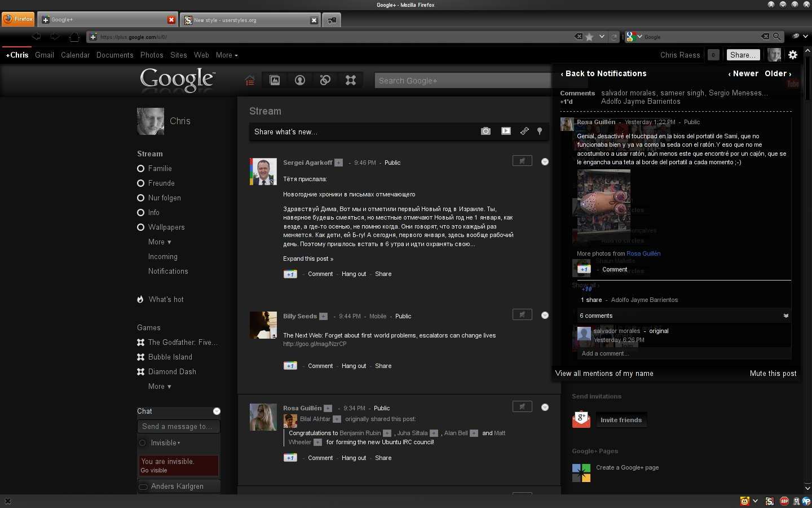812x508 pixels.
Task: Open the search engine selector dropdown
Action: click(634, 37)
